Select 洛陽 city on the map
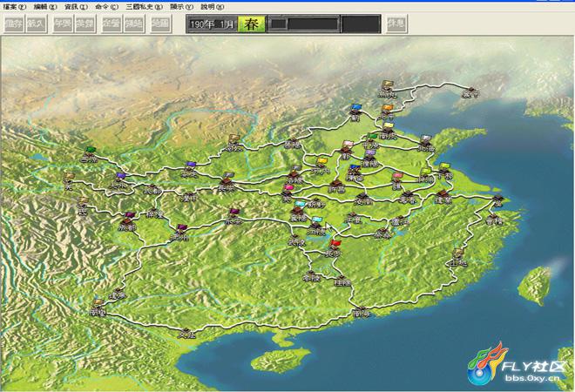The width and height of the screenshot is (575, 392). coord(294,176)
